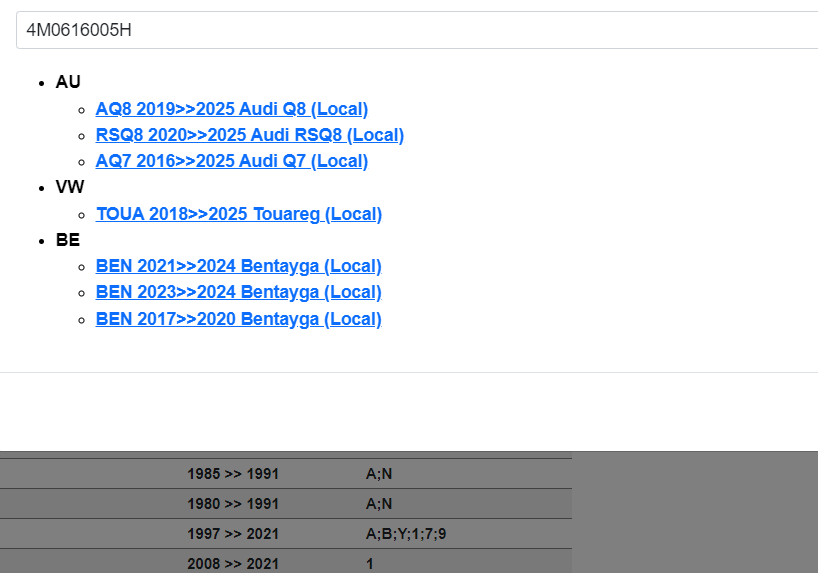Click the A;B;Y;1;7;9 code cell

coord(406,534)
